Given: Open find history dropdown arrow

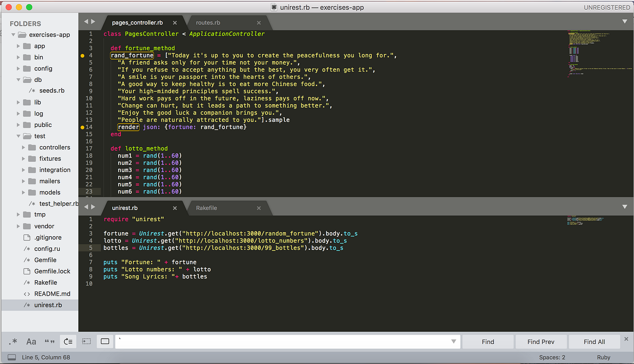Looking at the screenshot, I should click(454, 341).
